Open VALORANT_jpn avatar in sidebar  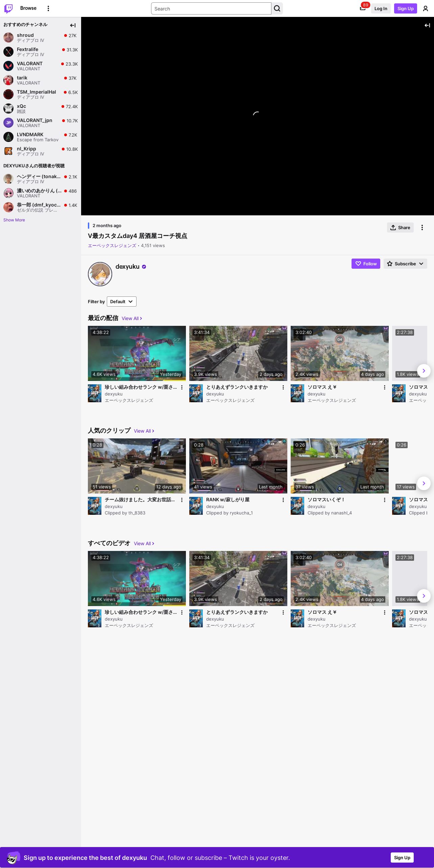(x=8, y=123)
